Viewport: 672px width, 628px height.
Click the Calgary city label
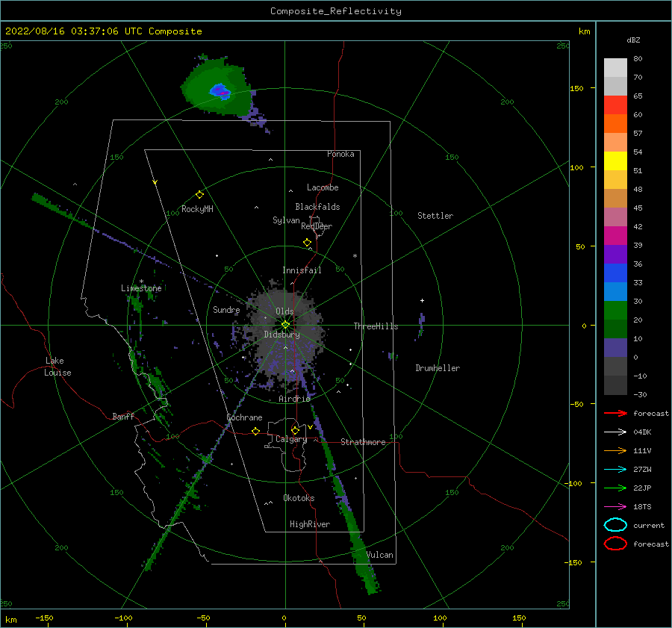click(x=291, y=439)
